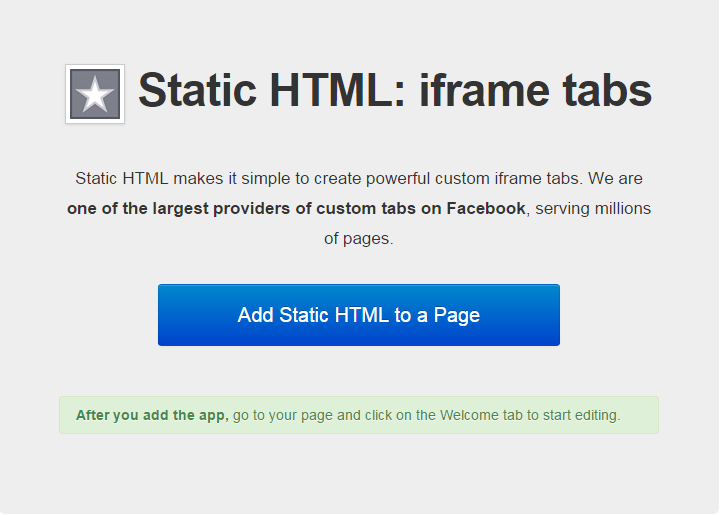The image size is (722, 515).
Task: Click the star app icon
Action: (95, 94)
